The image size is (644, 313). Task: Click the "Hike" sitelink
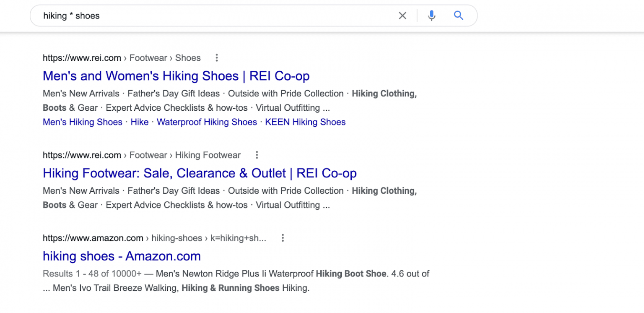[x=140, y=122]
